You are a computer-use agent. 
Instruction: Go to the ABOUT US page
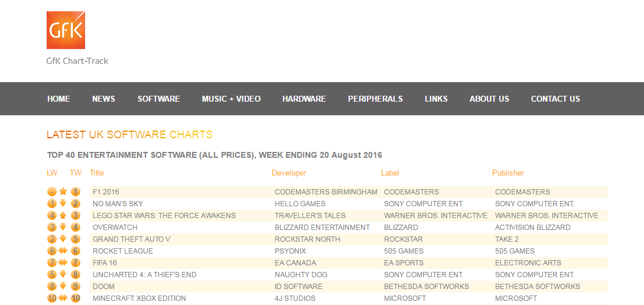(x=489, y=99)
